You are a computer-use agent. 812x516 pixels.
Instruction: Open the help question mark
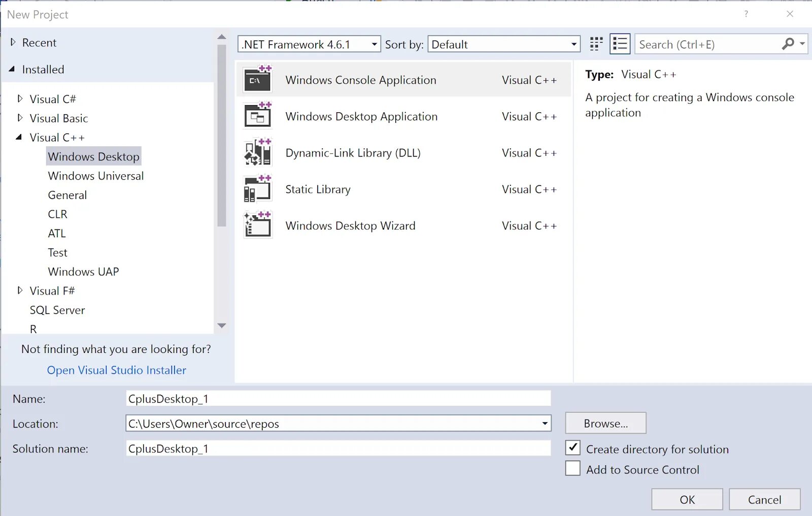click(746, 14)
